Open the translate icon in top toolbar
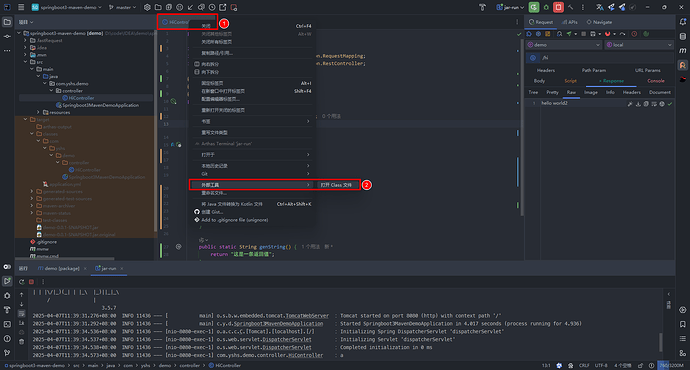Screen dimensions: 690x370 599,7
